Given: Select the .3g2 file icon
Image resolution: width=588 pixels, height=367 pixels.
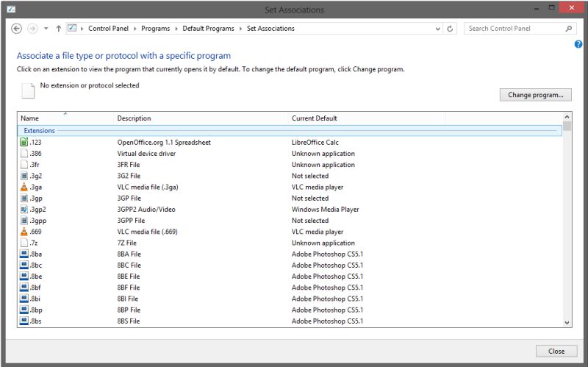Looking at the screenshot, I should click(24, 176).
